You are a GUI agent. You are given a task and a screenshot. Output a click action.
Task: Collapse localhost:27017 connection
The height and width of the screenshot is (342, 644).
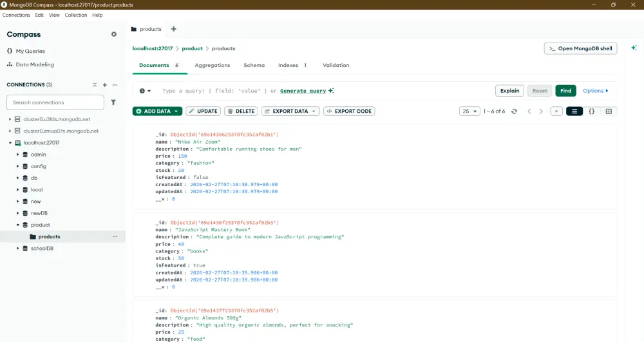[x=10, y=143]
